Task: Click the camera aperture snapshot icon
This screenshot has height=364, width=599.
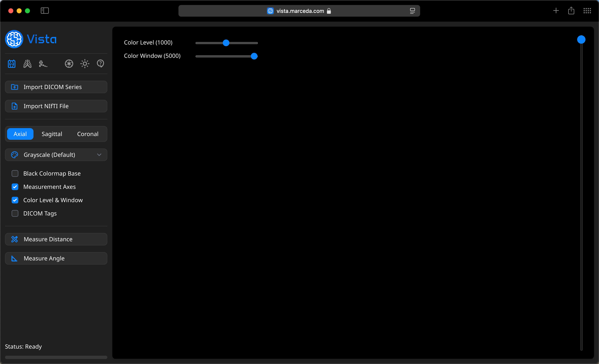Action: pyautogui.click(x=69, y=64)
